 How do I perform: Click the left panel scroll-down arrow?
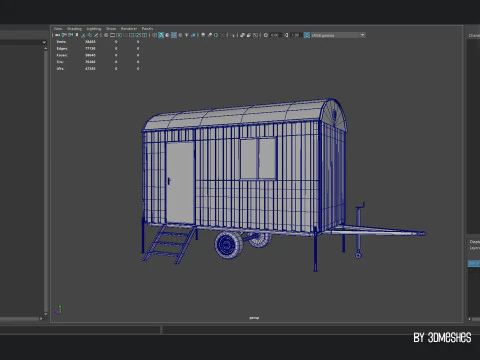pos(45,314)
